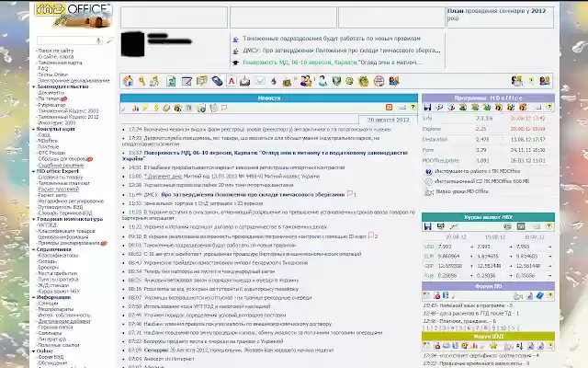Open the FAQ sidebar link

point(43,69)
